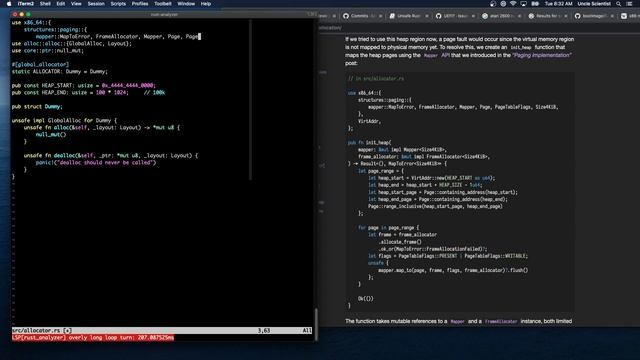Screen dimensions: 640x360
Task: Click the null_mut() call in alloc function
Action: [51, 134]
